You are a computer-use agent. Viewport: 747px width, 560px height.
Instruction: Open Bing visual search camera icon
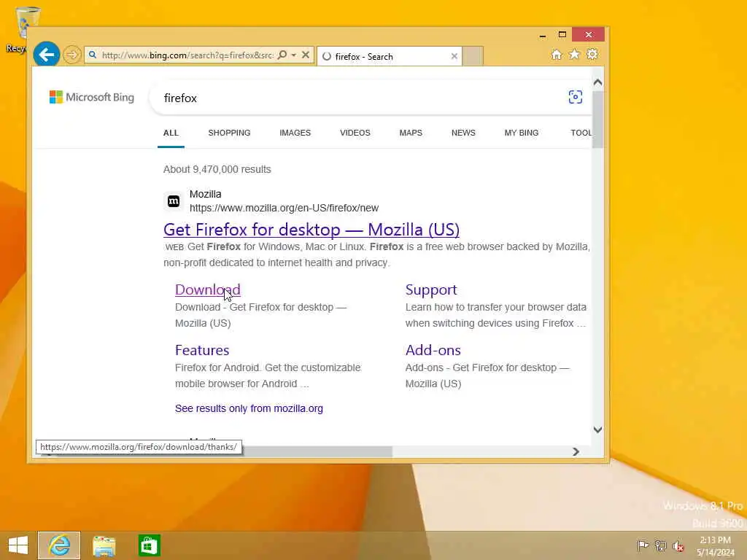(x=576, y=97)
